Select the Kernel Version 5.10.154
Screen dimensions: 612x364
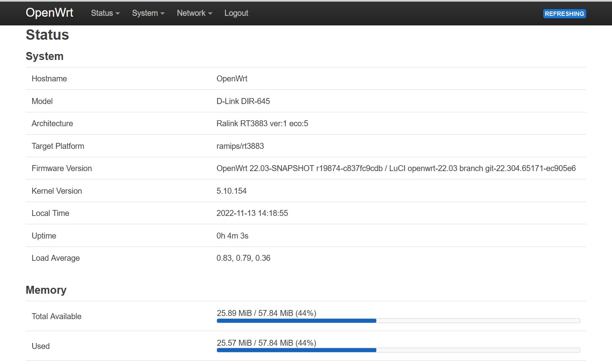click(231, 191)
